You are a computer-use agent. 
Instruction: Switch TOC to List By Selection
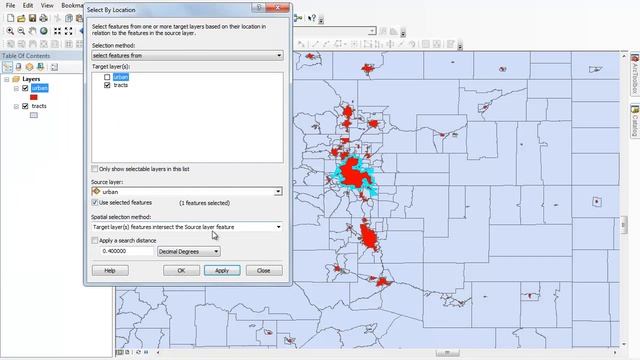40,67
